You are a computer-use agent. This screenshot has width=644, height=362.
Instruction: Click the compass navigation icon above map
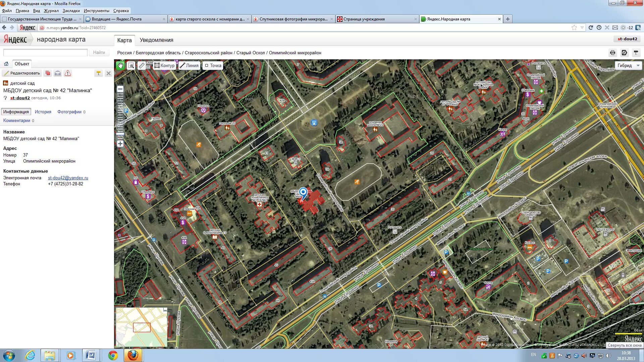pyautogui.click(x=624, y=53)
